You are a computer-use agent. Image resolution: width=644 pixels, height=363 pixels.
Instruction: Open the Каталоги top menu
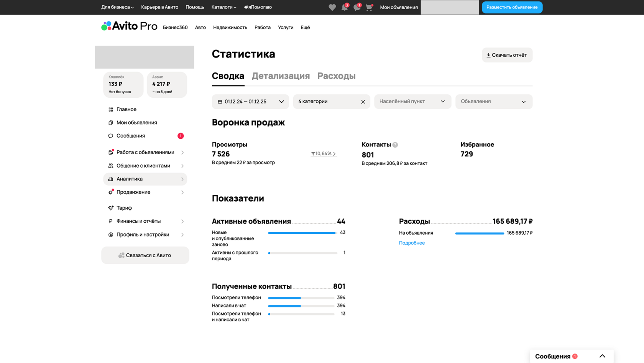[224, 7]
